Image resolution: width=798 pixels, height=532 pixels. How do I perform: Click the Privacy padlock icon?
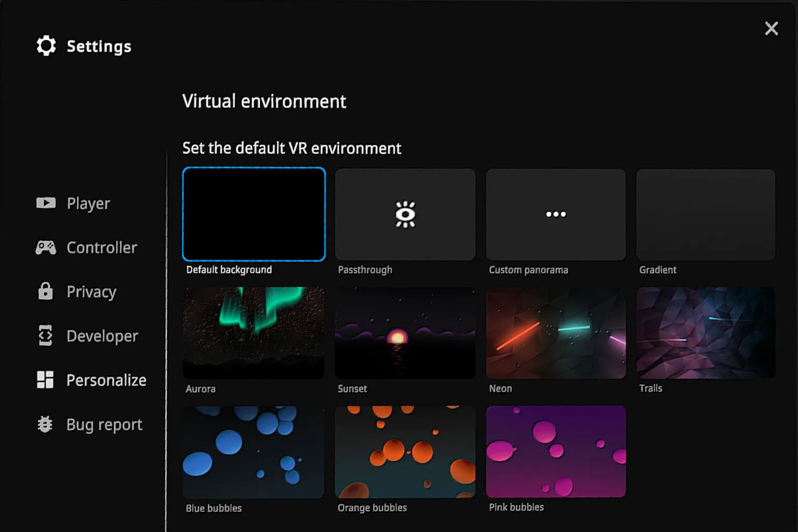46,291
